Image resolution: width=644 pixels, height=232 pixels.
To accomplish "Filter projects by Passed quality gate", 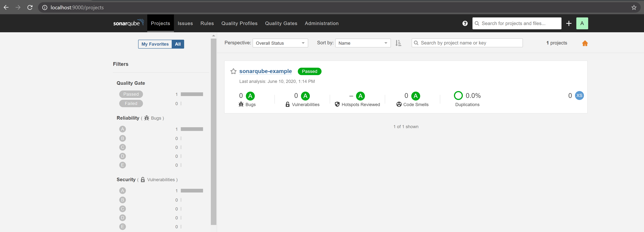I will click(x=131, y=94).
